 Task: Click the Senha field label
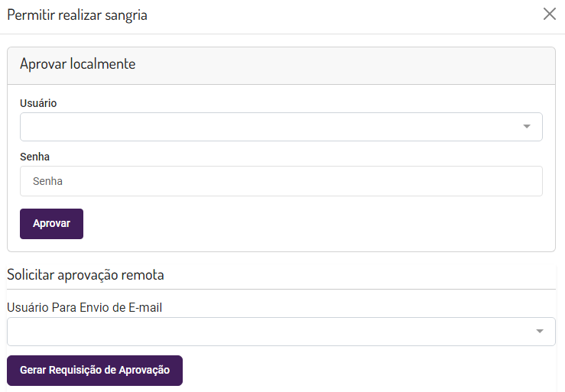pyautogui.click(x=34, y=157)
